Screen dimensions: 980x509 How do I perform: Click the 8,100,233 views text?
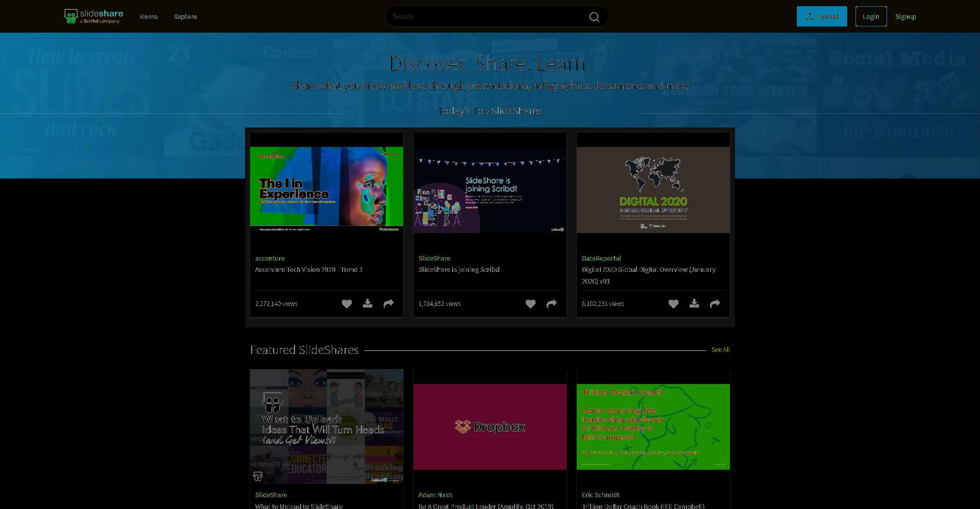click(603, 304)
